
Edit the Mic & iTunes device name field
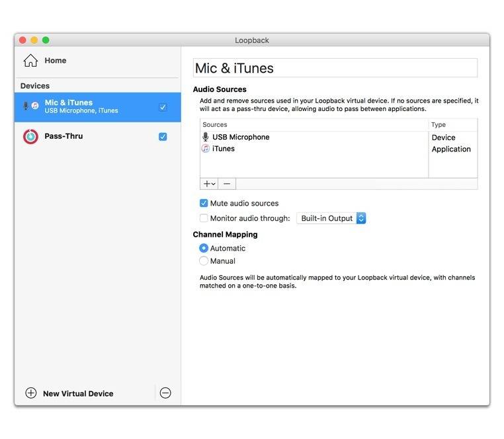click(x=335, y=68)
